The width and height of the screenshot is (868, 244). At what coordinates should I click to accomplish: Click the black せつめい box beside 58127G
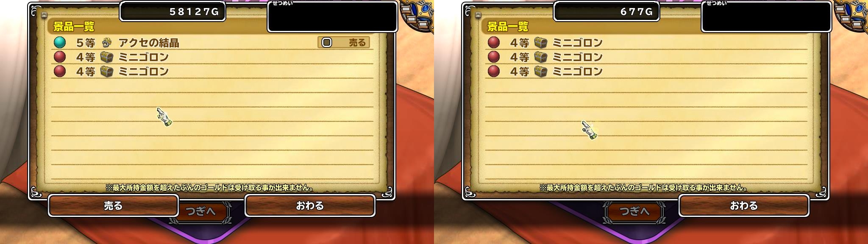pyautogui.click(x=332, y=17)
